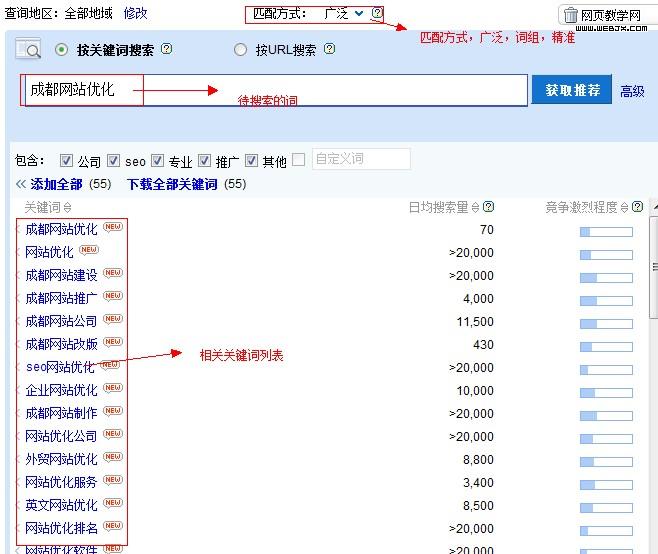The image size is (658, 554).
Task: Select the 按URL搜索 radio button
Action: click(x=240, y=49)
